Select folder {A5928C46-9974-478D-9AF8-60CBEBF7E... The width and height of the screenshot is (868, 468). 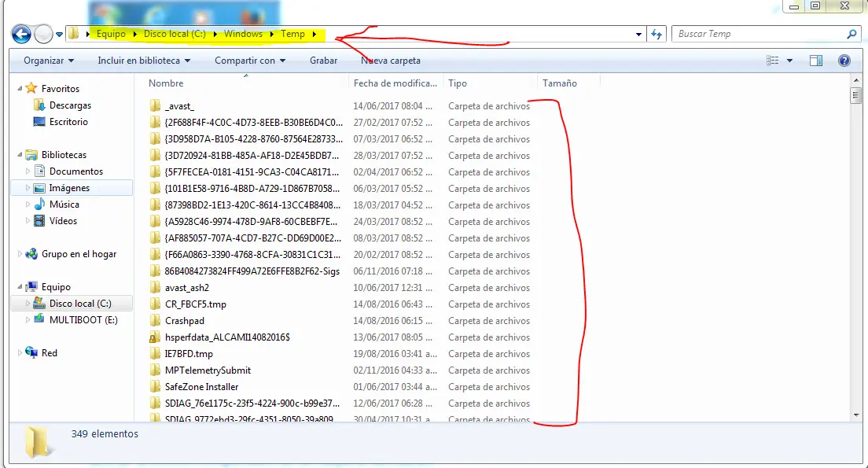251,222
